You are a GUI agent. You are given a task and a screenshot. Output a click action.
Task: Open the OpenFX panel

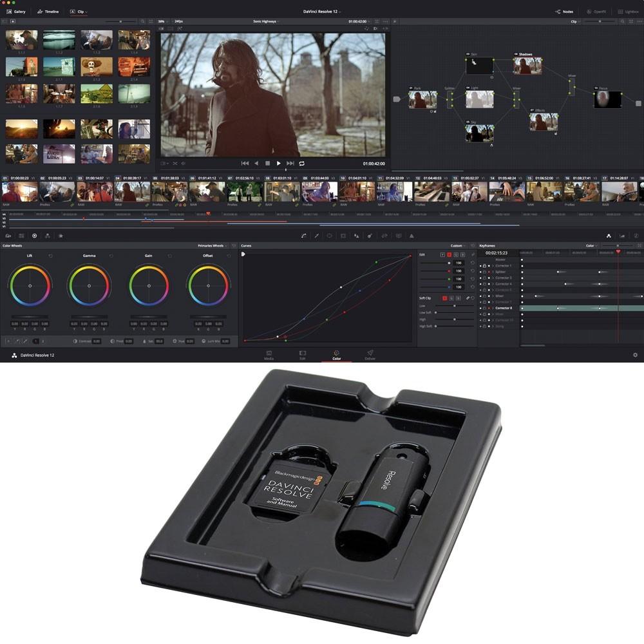point(598,12)
